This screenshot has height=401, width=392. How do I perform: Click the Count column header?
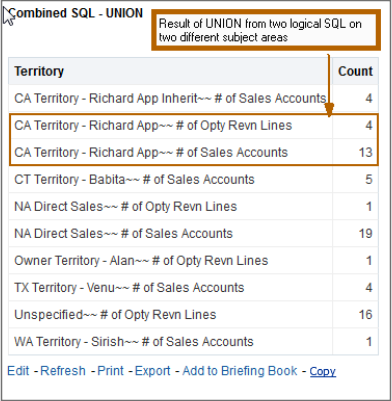355,71
